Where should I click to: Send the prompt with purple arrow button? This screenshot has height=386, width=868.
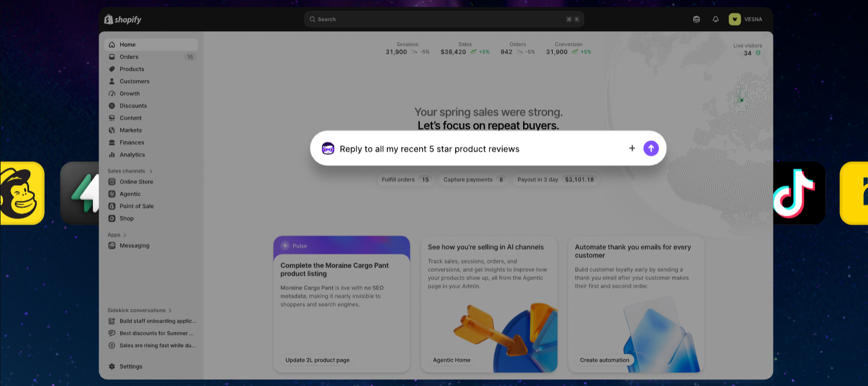[651, 149]
